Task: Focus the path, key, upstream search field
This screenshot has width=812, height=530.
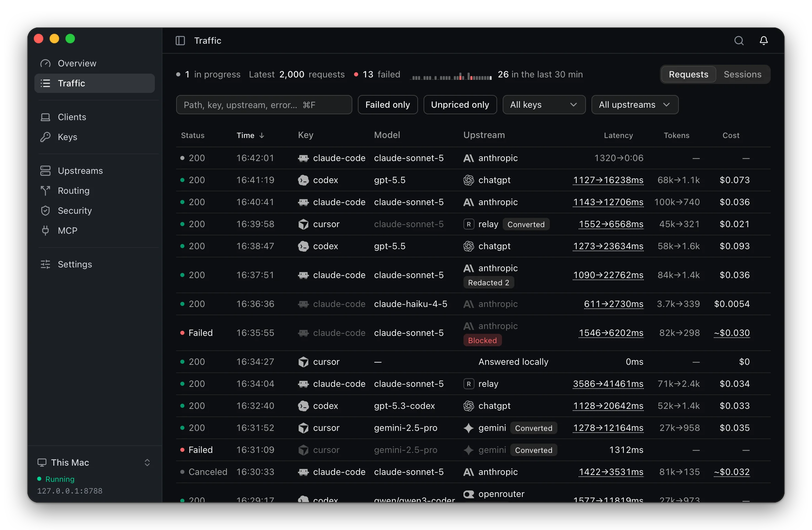Action: tap(264, 105)
